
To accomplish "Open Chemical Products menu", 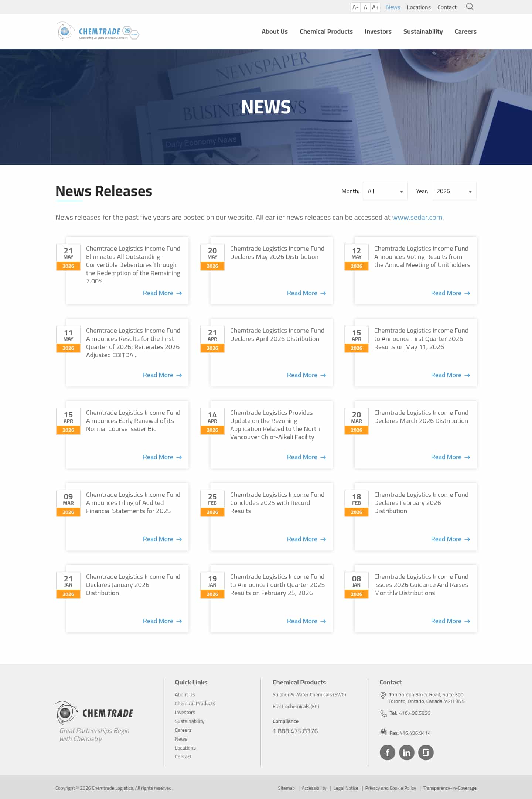I will 326,31.
